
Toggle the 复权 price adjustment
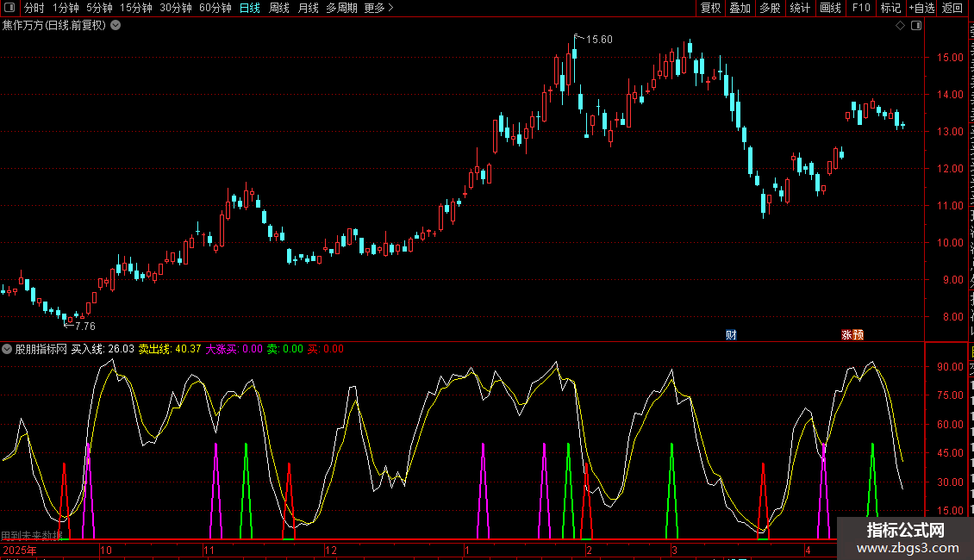(x=710, y=8)
